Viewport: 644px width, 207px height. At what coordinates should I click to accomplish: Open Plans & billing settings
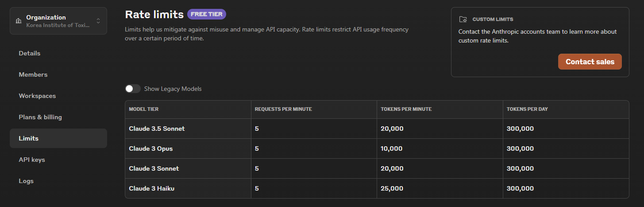click(40, 117)
